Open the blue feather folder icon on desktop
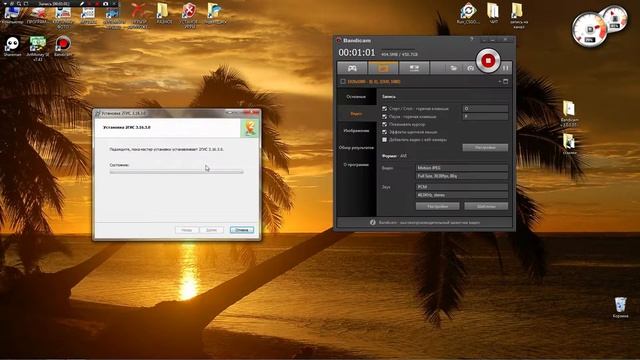 tap(215, 13)
